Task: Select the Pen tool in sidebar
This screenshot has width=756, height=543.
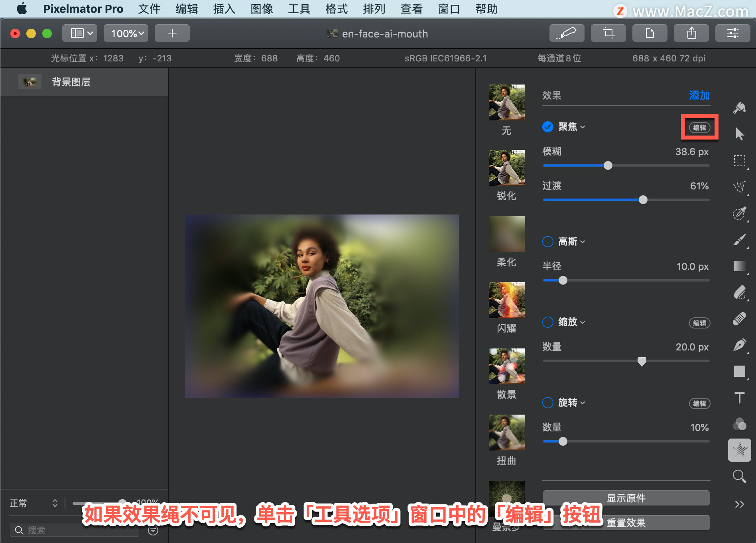Action: (740, 345)
